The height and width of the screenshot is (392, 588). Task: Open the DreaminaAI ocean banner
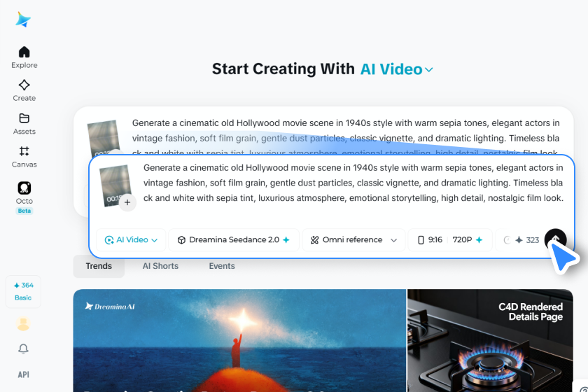pos(239,340)
